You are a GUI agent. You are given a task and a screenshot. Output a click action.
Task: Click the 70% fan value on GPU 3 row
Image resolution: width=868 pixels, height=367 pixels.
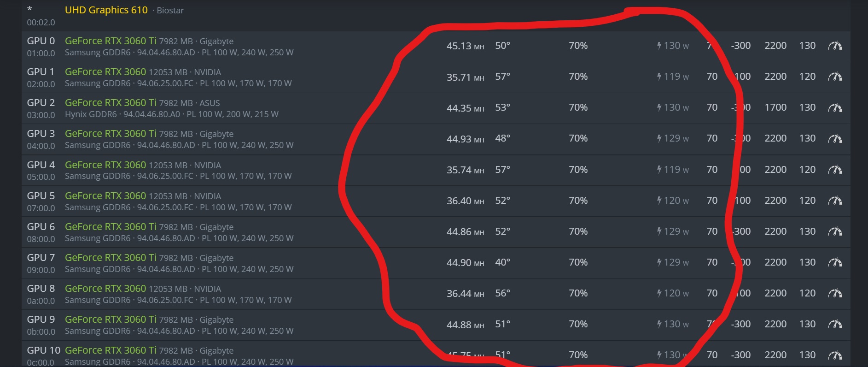tap(578, 138)
